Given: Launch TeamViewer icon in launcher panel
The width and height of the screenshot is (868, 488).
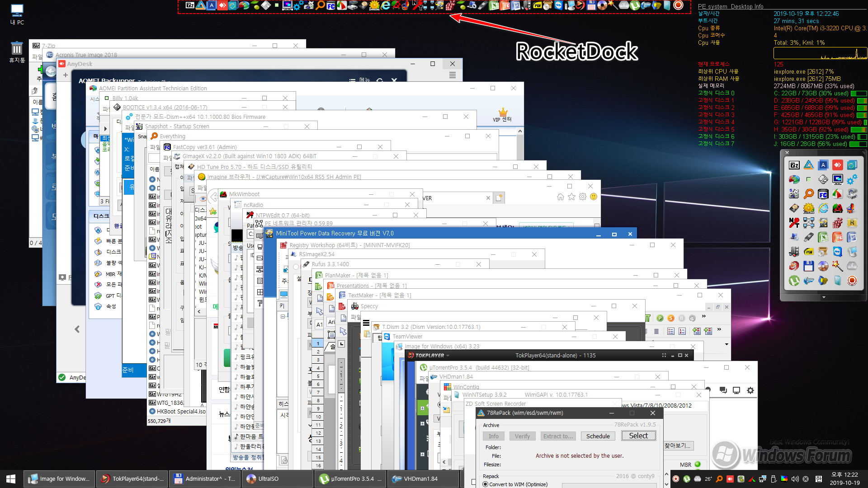Looking at the screenshot, I should click(x=837, y=252).
